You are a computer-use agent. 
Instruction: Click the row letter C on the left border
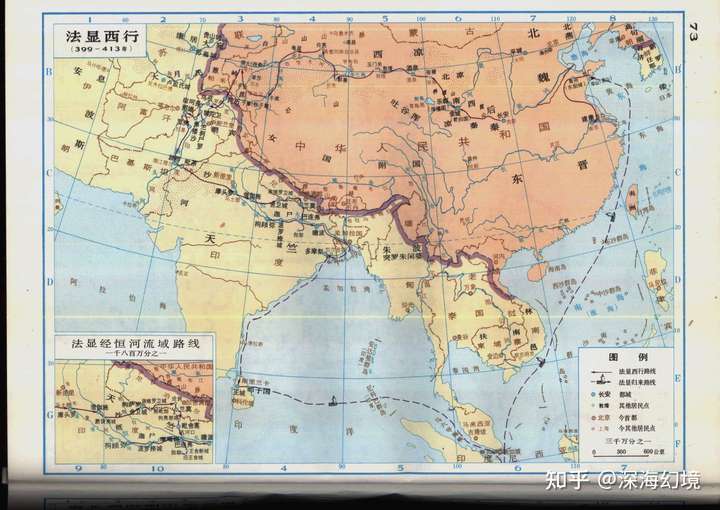[49, 174]
